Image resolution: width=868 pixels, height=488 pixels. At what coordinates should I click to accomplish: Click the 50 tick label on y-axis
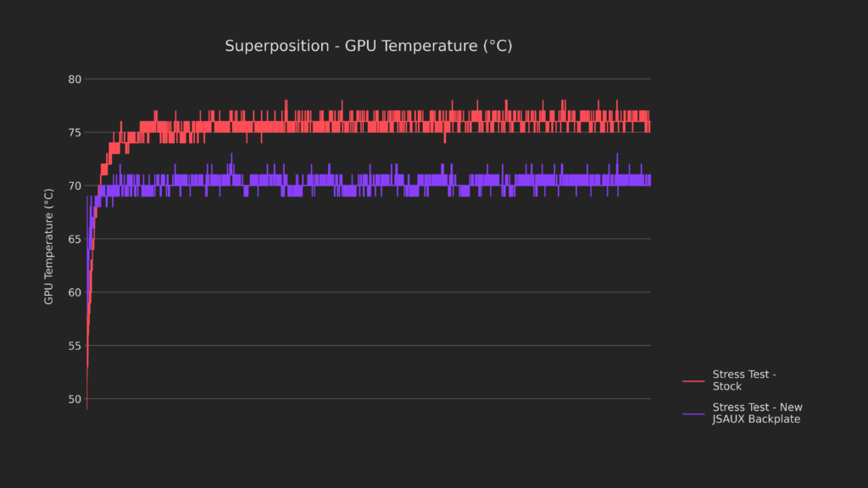coord(75,399)
